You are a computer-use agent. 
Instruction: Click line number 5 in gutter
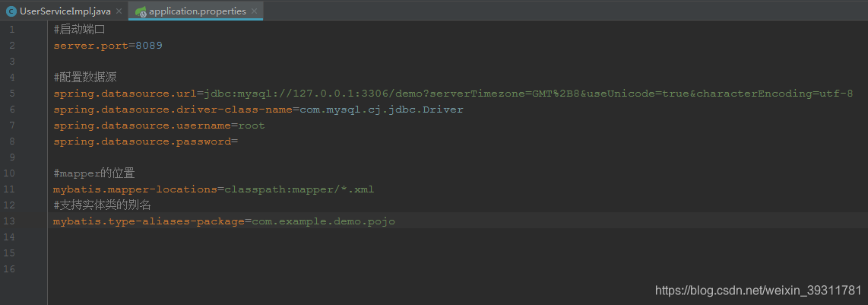(12, 94)
